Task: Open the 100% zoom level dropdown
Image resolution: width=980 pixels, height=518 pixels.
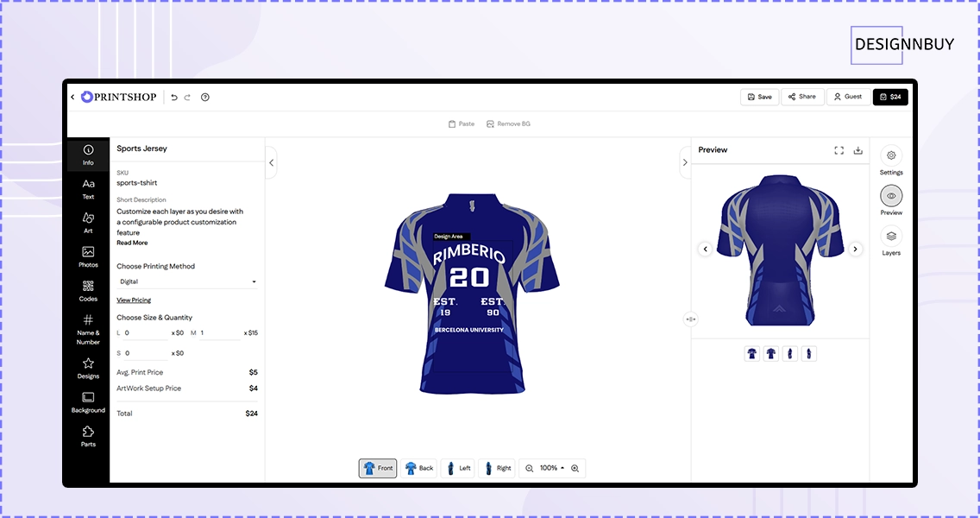Action: (552, 468)
